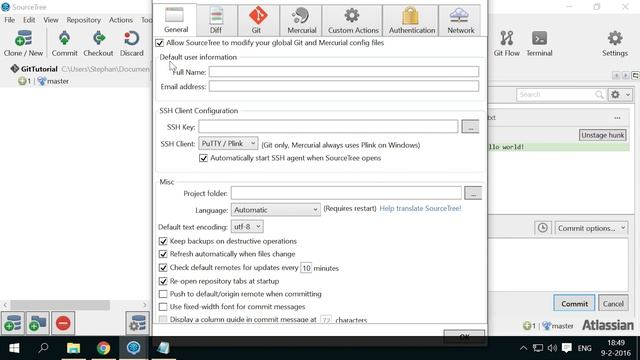This screenshot has width=640, height=360.
Task: Open Git Flow from the toolbar
Action: pos(506,43)
